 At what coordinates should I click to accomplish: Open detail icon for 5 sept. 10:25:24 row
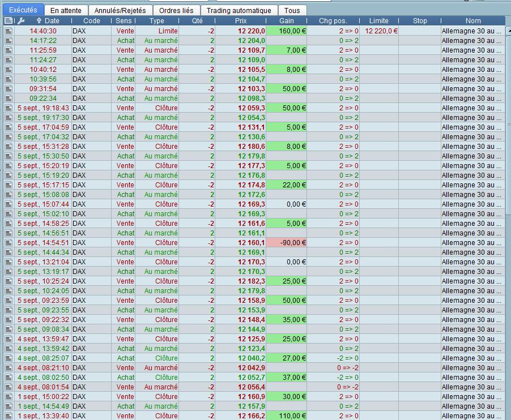(x=9, y=281)
